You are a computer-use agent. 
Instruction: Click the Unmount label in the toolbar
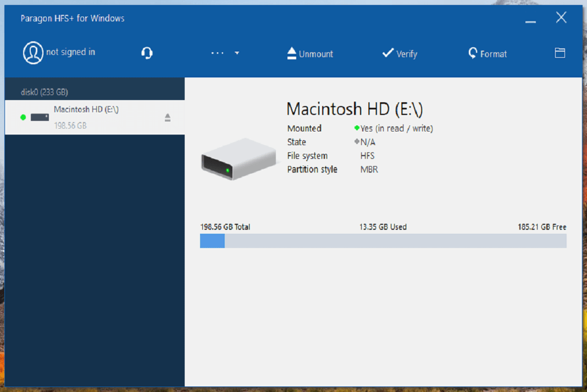pyautogui.click(x=316, y=54)
